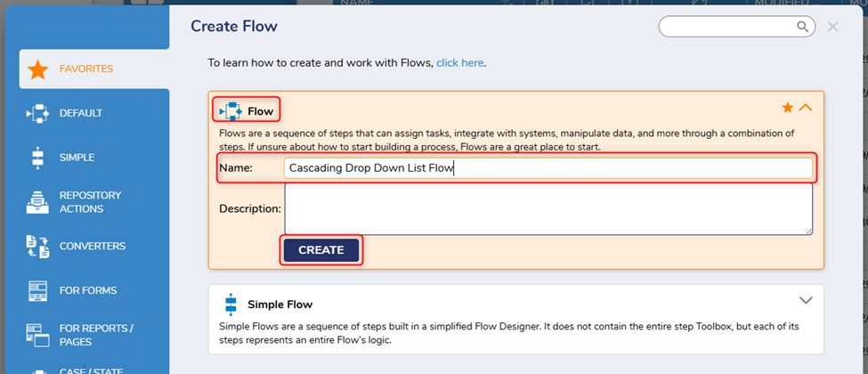Focus the search box in dialog header
868x374 pixels.
point(726,27)
